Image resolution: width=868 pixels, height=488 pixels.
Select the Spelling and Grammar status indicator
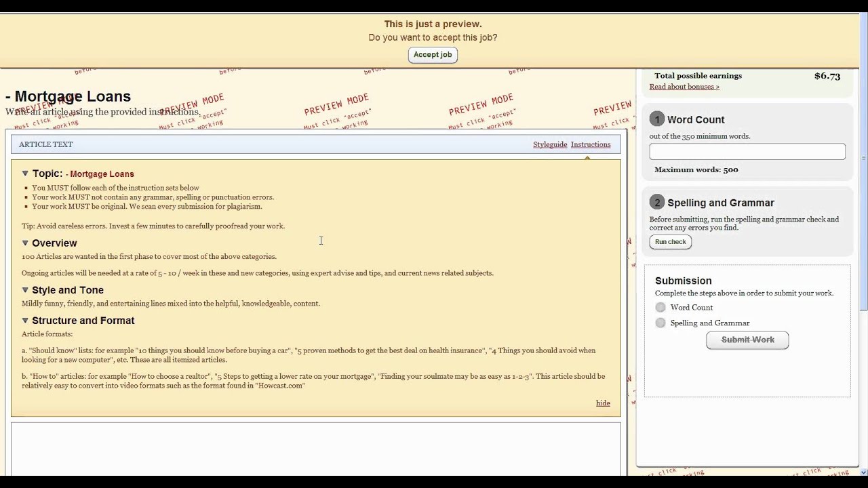tap(660, 323)
